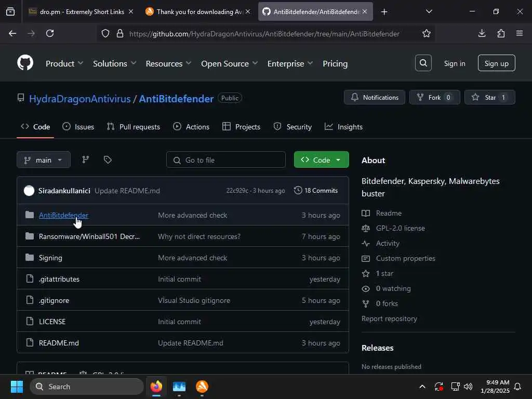The image size is (532, 399).
Task: Open HydraDragonAntivirus owner link
Action: coord(79,99)
